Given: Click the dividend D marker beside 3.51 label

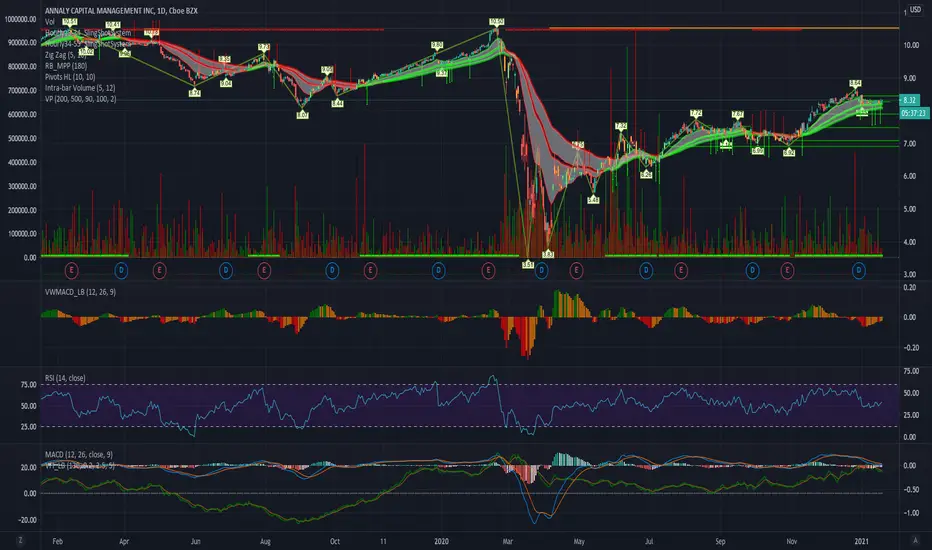Looking at the screenshot, I should 541,271.
